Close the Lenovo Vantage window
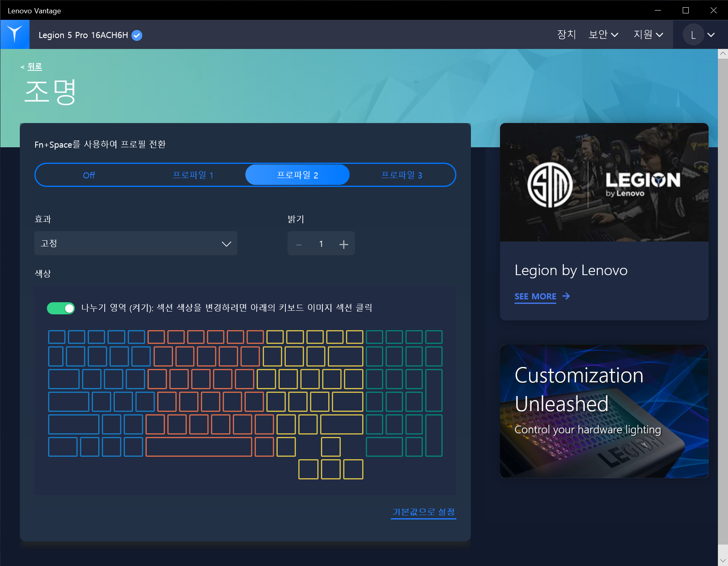This screenshot has height=566, width=728. [x=713, y=10]
